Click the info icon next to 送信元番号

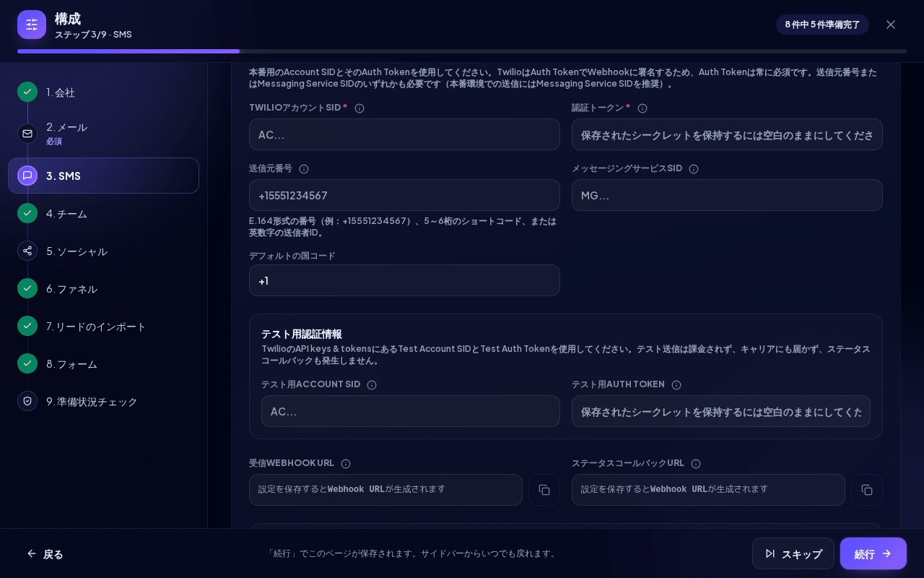point(304,169)
